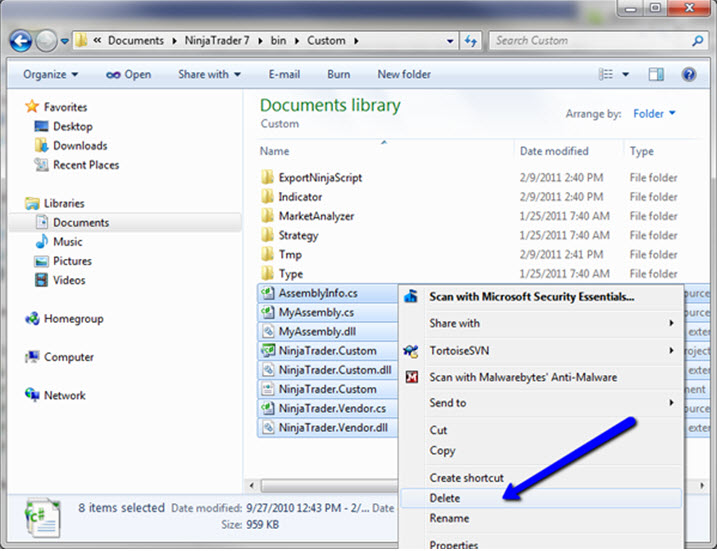The width and height of the screenshot is (719, 551).
Task: Click the change view icon
Action: tap(606, 74)
